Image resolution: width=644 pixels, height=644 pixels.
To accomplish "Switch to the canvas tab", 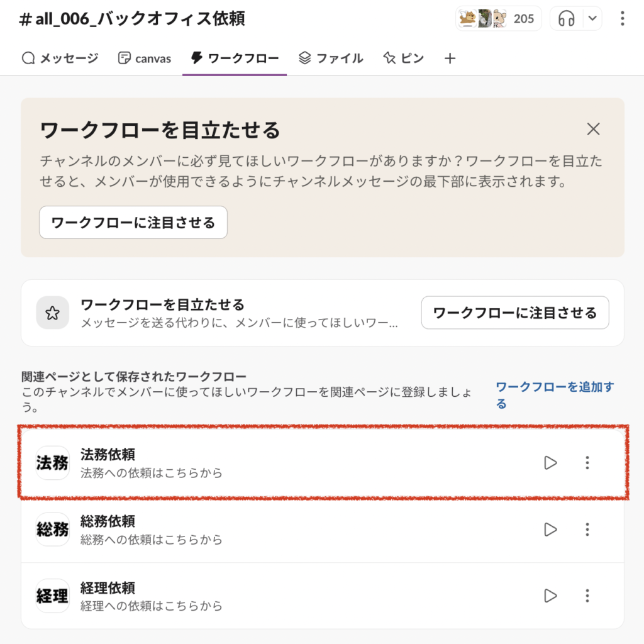I will click(x=145, y=58).
